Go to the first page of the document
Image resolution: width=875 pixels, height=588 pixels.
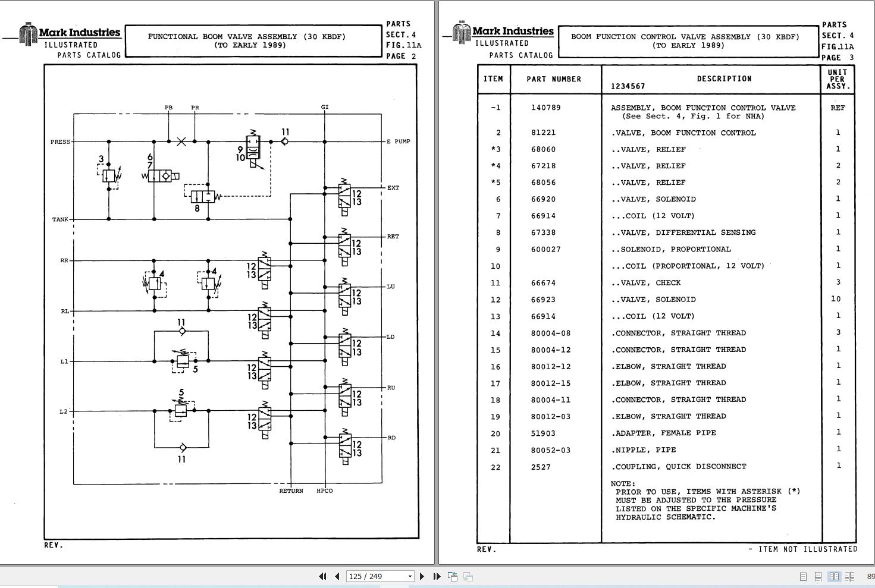[322, 576]
